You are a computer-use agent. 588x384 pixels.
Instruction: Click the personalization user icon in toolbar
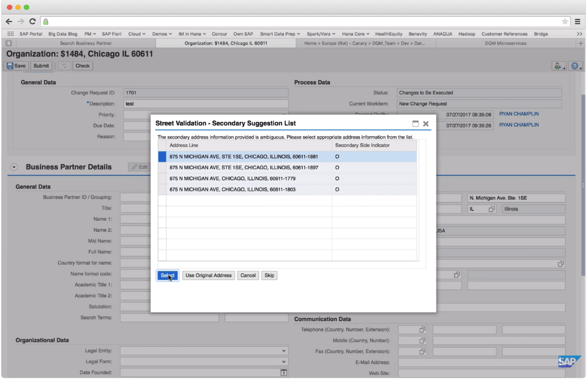coord(559,66)
